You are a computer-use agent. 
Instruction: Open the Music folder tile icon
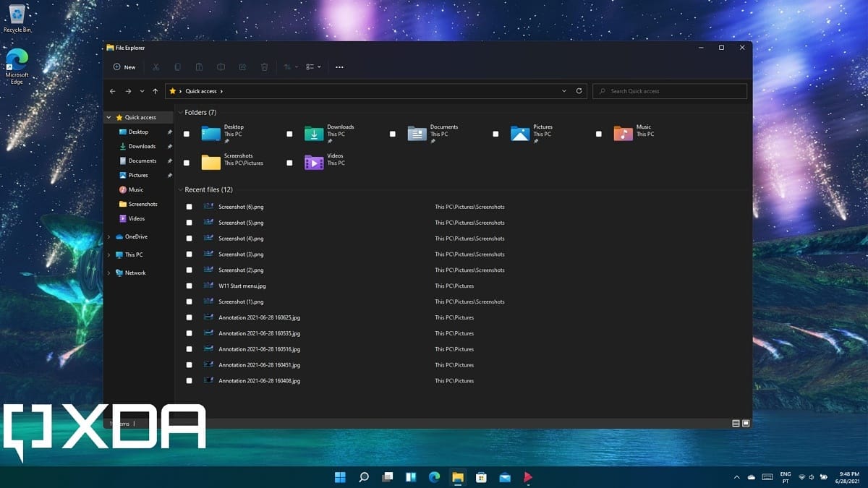pos(623,134)
